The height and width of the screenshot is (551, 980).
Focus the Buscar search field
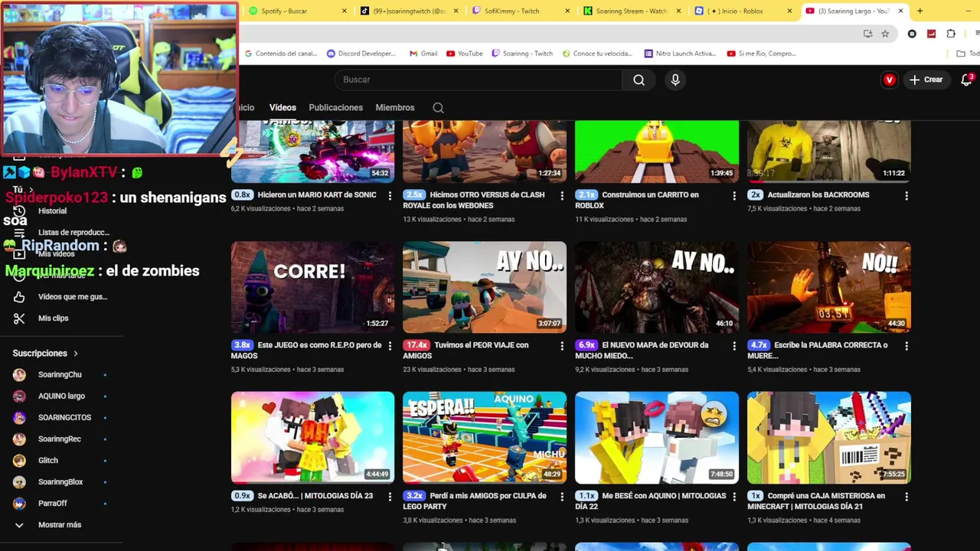[x=479, y=80]
